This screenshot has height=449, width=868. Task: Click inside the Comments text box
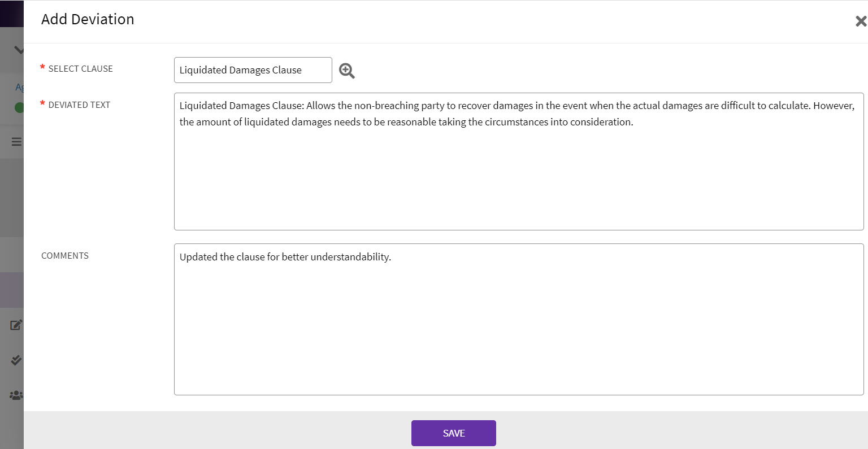tap(518, 322)
